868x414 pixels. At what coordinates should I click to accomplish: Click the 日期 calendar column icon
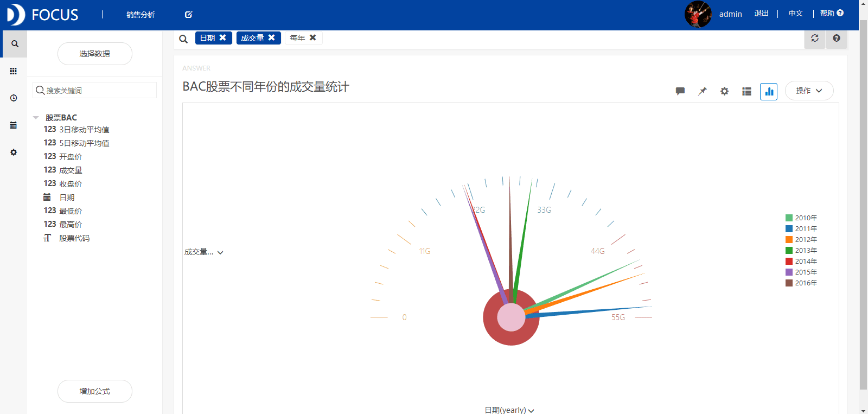coord(47,197)
